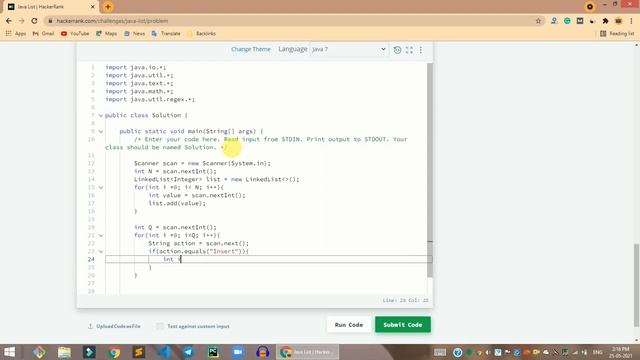Collapse the class Solution fold arrow at line 7

pos(101,116)
